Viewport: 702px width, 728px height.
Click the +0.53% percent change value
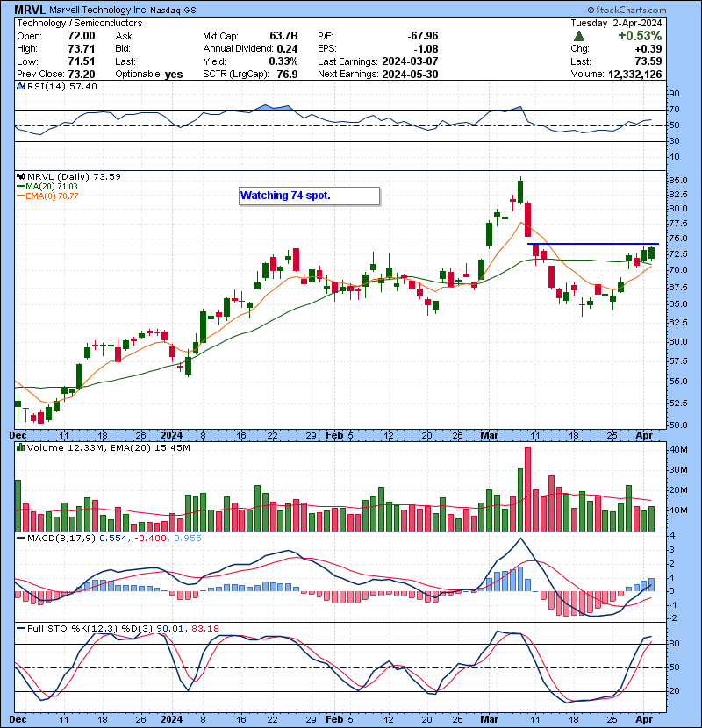pyautogui.click(x=640, y=36)
